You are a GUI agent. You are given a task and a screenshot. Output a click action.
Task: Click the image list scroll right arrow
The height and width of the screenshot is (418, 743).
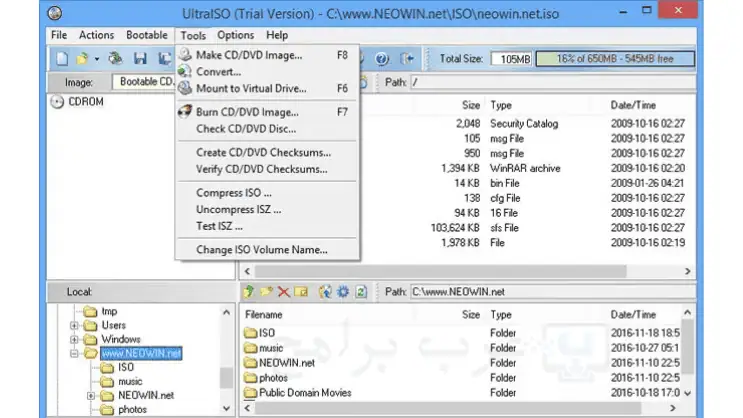[688, 272]
